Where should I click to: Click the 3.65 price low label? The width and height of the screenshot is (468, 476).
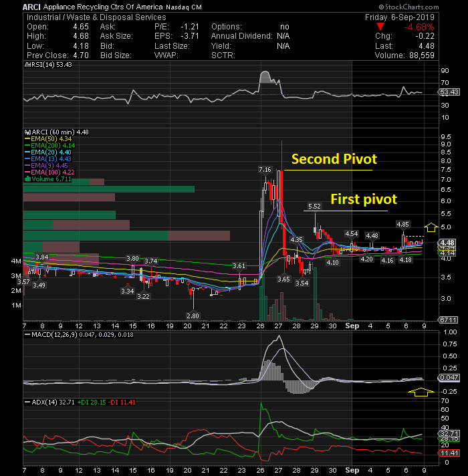(283, 279)
